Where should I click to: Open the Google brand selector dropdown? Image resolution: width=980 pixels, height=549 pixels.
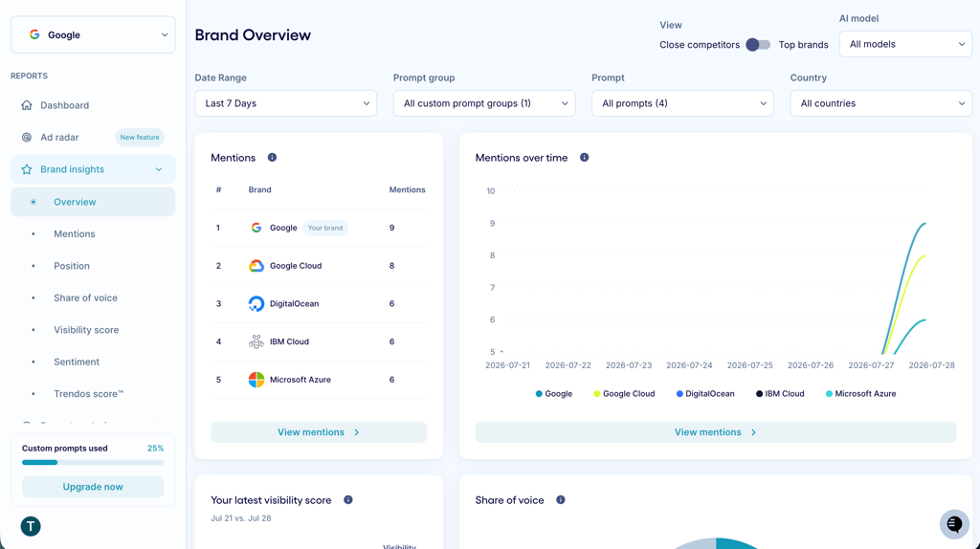[93, 35]
